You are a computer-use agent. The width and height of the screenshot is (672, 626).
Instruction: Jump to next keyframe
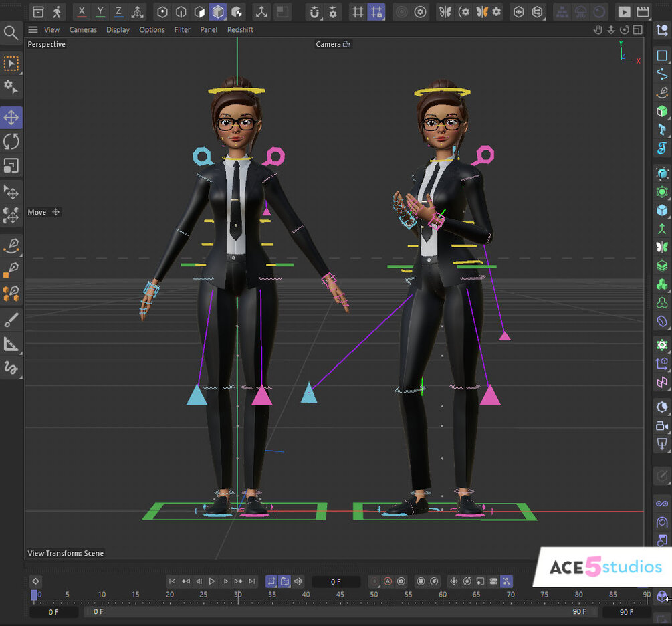(x=238, y=581)
